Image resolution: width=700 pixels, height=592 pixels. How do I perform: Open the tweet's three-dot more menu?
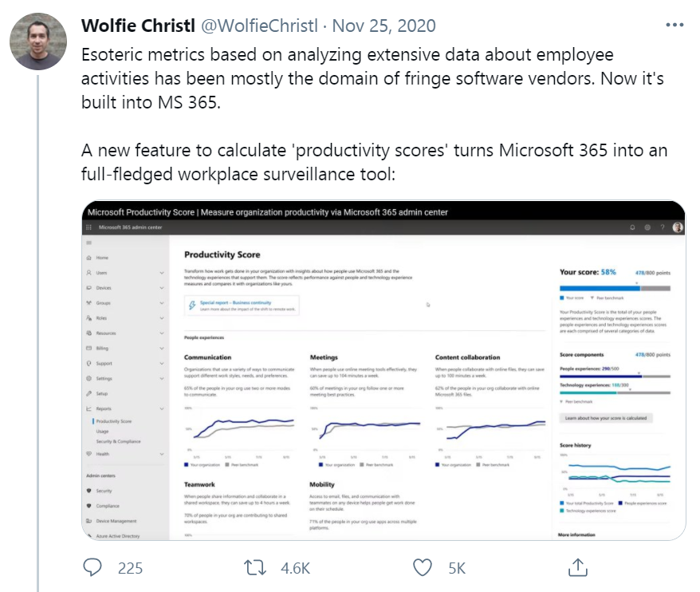tap(674, 25)
